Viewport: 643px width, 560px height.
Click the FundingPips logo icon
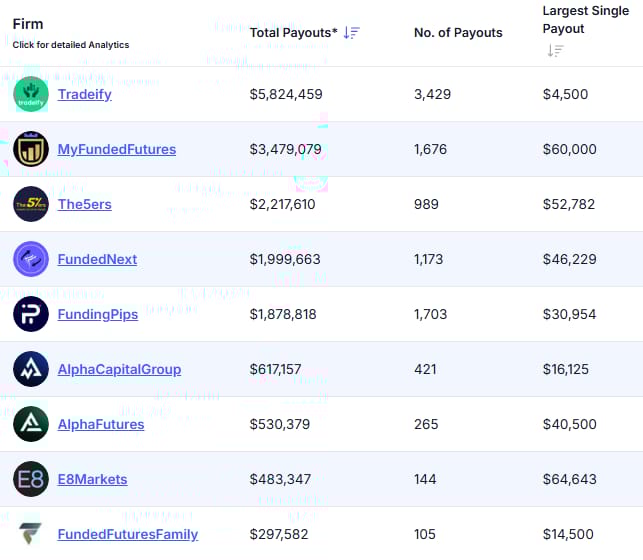31,314
